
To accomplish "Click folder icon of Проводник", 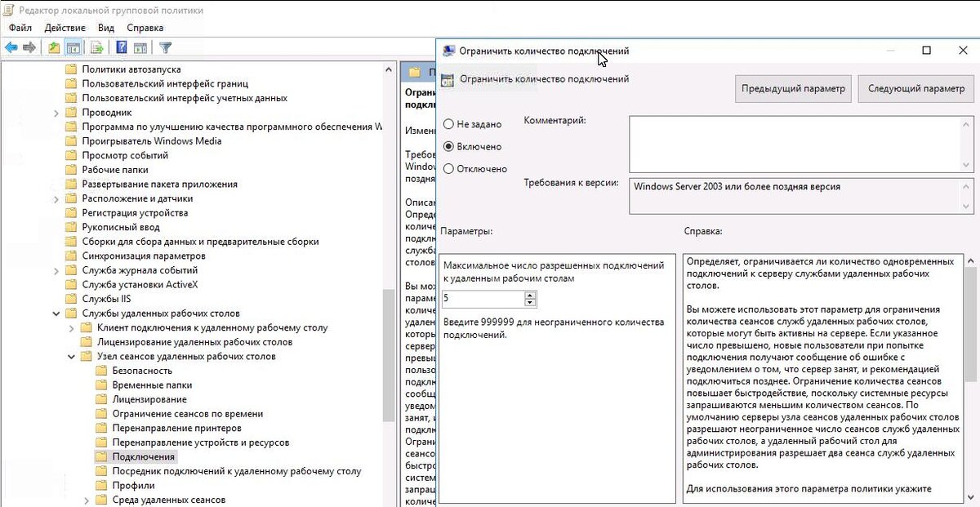I will click(71, 112).
